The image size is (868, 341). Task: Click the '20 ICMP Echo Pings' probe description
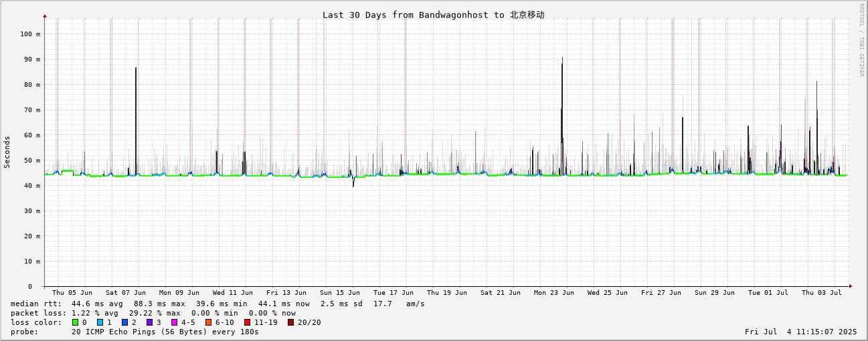pyautogui.click(x=112, y=332)
